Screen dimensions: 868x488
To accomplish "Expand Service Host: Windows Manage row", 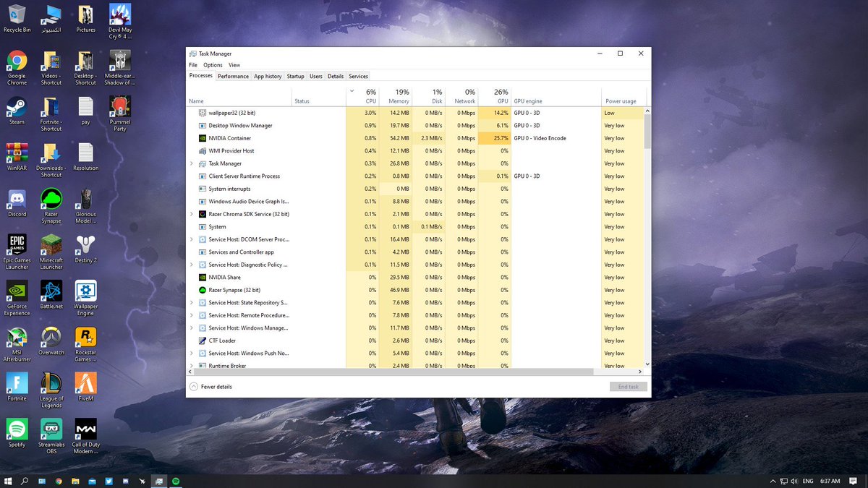I will click(192, 328).
